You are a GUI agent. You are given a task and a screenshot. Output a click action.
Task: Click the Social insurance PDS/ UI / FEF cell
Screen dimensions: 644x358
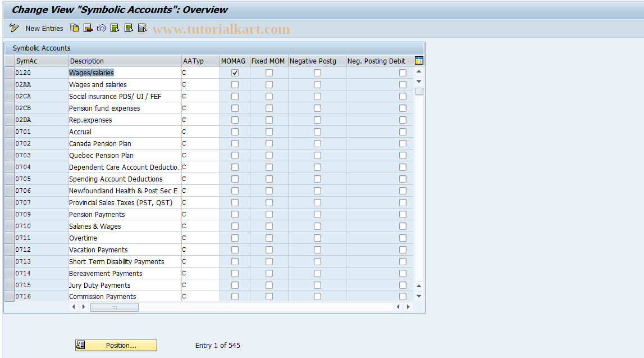125,96
